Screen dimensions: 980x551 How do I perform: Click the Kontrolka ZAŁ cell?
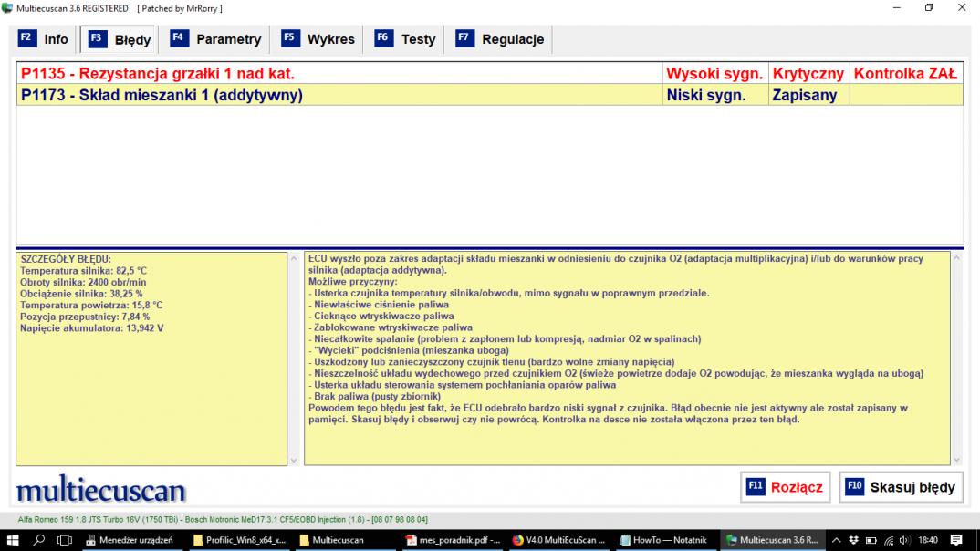click(905, 74)
